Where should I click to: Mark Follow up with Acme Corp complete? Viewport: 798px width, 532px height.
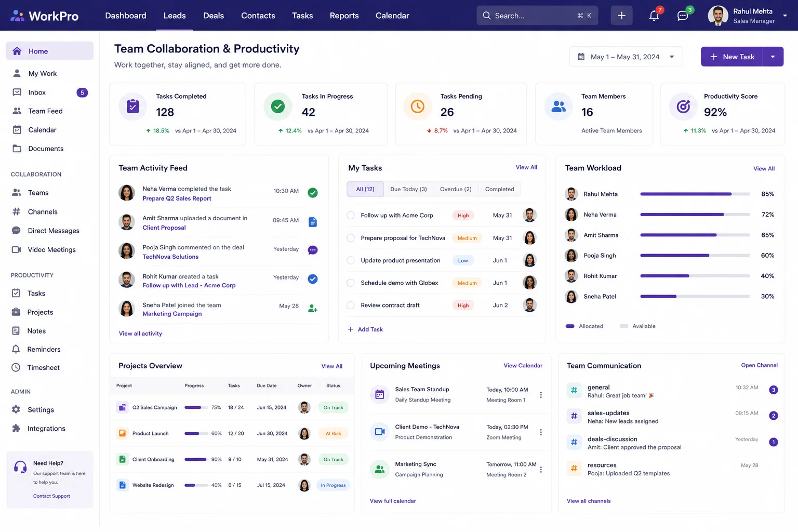[351, 215]
